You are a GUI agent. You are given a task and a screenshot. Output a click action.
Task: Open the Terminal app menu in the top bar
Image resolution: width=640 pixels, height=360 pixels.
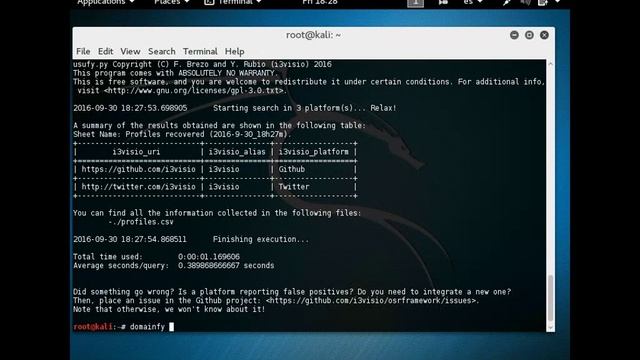click(233, 2)
